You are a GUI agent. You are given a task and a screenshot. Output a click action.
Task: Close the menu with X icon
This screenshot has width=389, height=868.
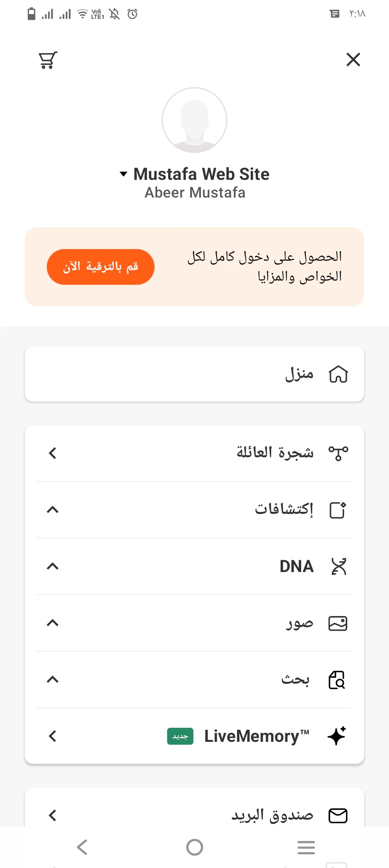pyautogui.click(x=353, y=59)
